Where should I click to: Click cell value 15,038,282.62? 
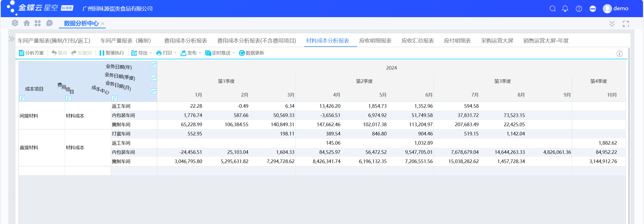tap(463, 161)
